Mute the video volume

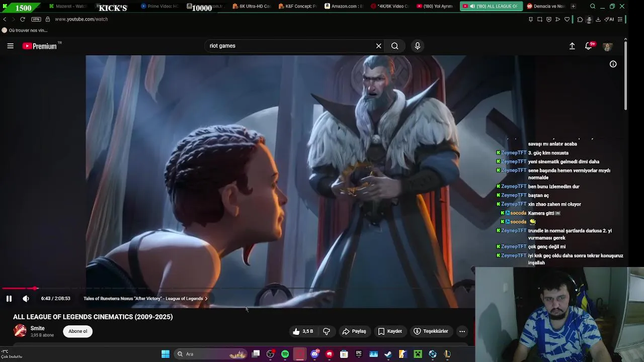tap(26, 299)
